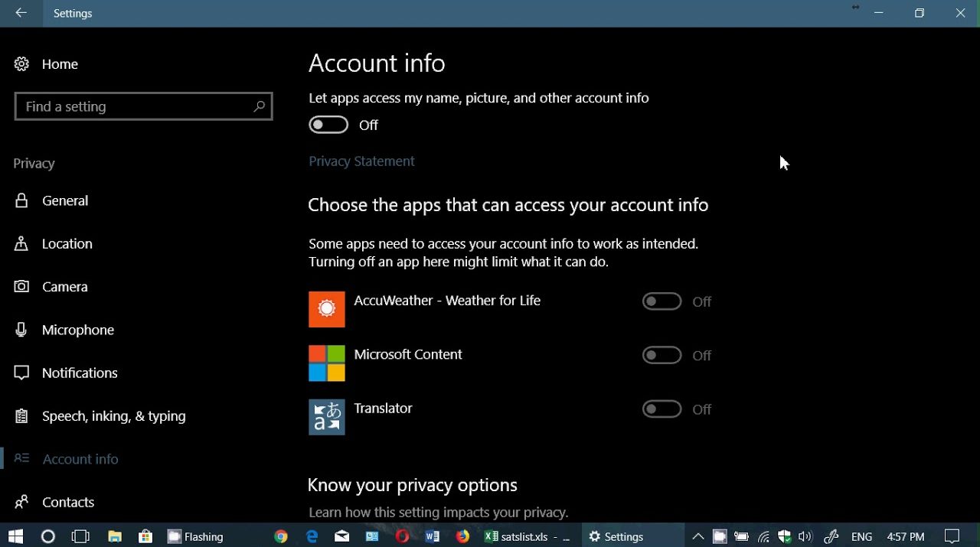Turn on AccuWeather account info access
The image size is (980, 547).
tap(661, 302)
